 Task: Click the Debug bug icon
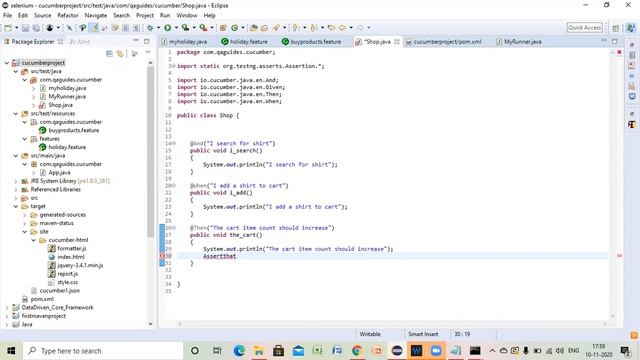[150, 28]
